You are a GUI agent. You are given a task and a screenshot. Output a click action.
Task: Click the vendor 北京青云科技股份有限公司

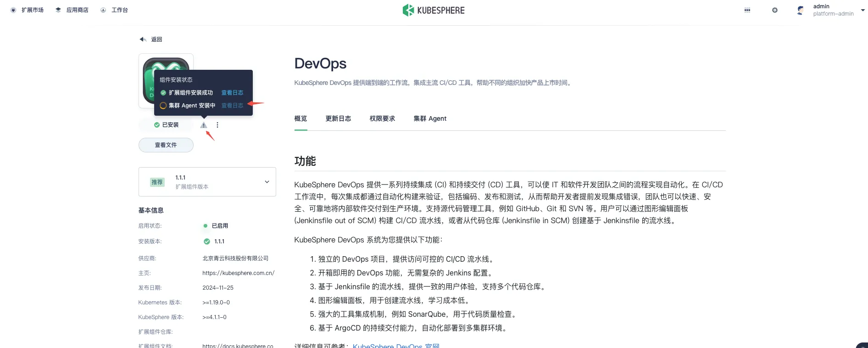coord(235,258)
